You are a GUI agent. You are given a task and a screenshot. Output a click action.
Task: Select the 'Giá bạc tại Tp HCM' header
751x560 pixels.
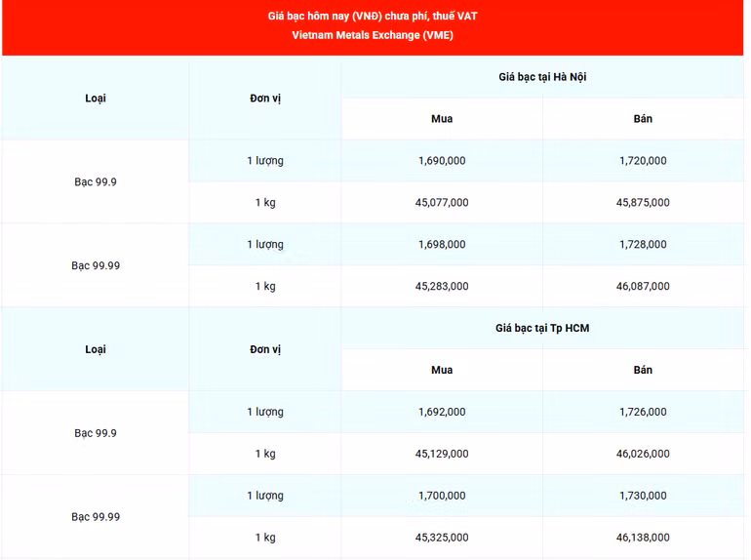(542, 328)
